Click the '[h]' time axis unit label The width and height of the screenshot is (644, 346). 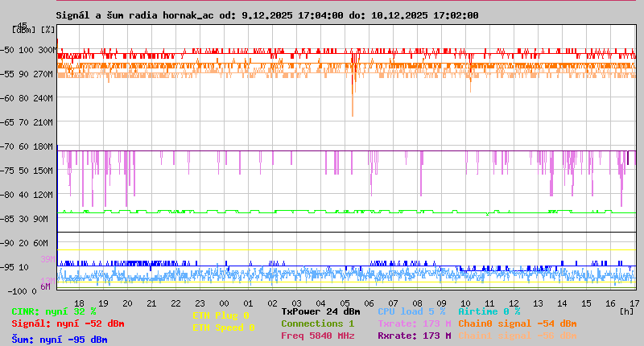tap(627, 311)
